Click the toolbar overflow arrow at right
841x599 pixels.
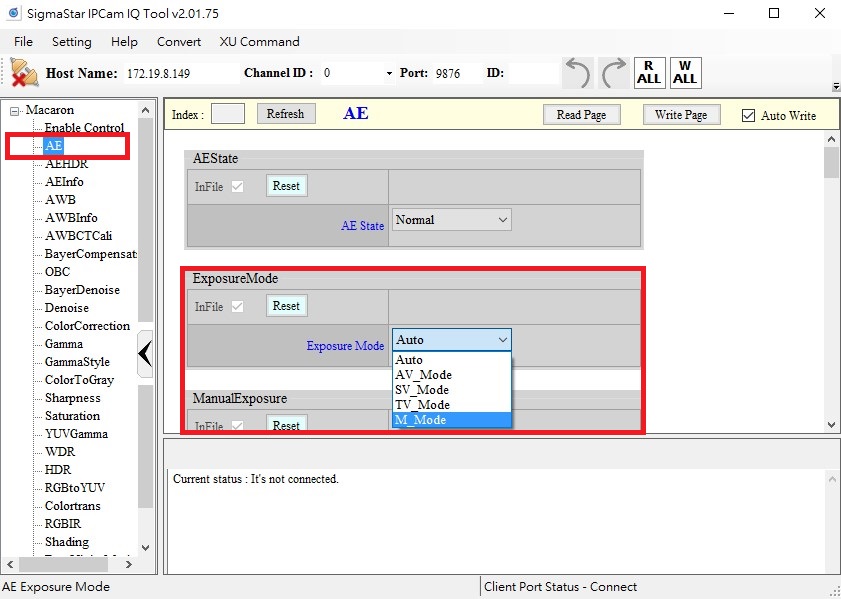(x=835, y=87)
